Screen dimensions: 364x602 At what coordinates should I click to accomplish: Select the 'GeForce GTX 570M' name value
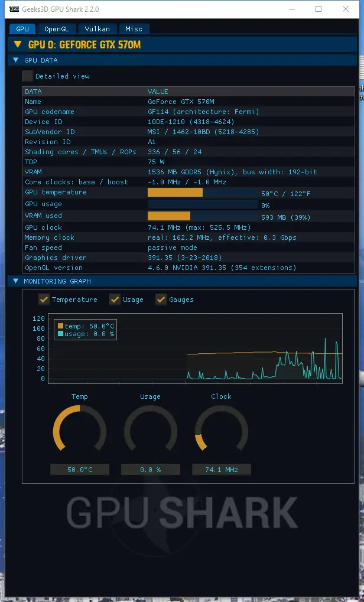click(x=181, y=102)
